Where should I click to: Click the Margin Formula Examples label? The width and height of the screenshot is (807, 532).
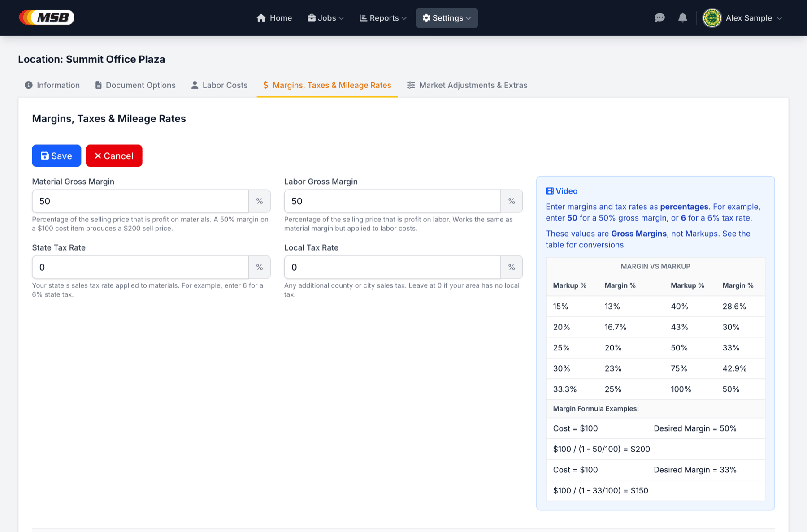(596, 409)
